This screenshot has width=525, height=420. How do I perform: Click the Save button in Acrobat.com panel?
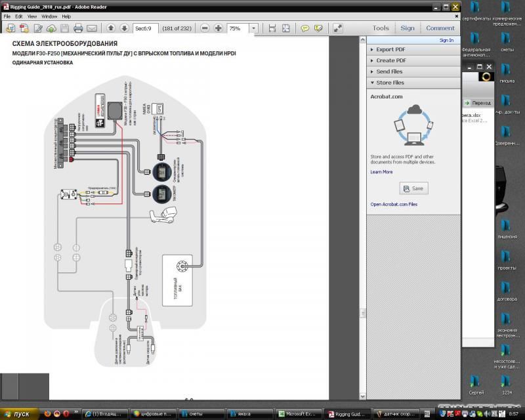tap(413, 188)
